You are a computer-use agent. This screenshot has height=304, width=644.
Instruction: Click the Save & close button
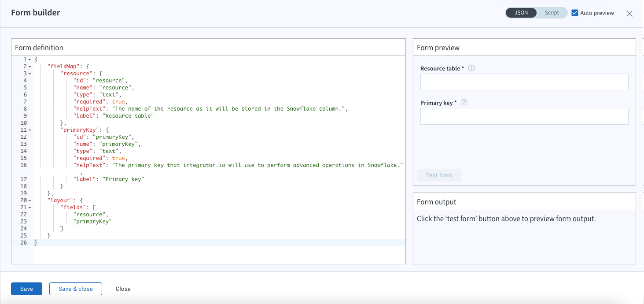point(76,289)
